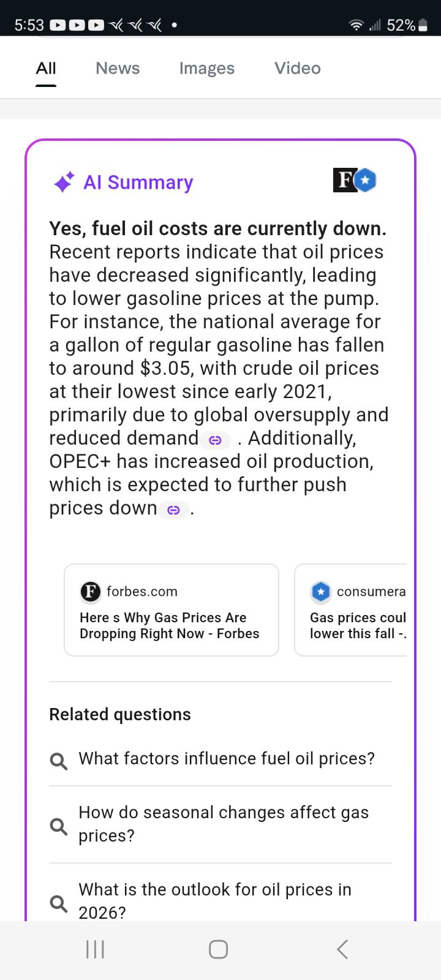Tap search icon beside seasonal changes question
Image resolution: width=441 pixels, height=980 pixels.
59,825
